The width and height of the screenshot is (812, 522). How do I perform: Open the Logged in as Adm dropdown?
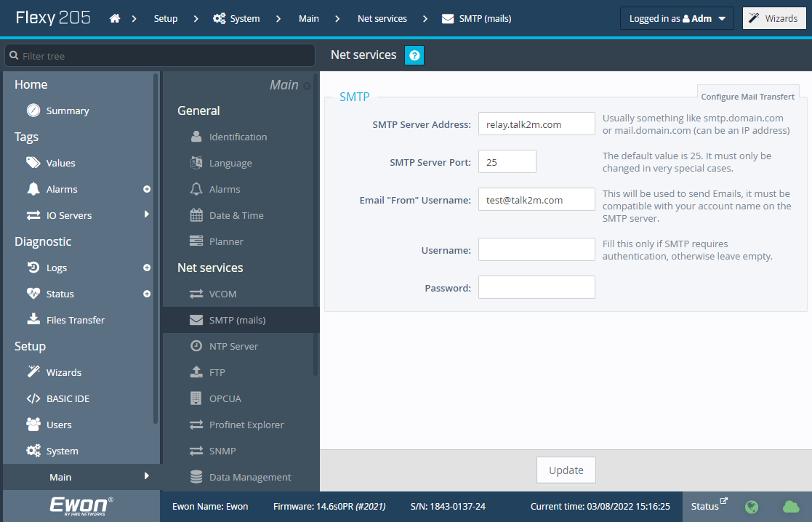(x=677, y=18)
